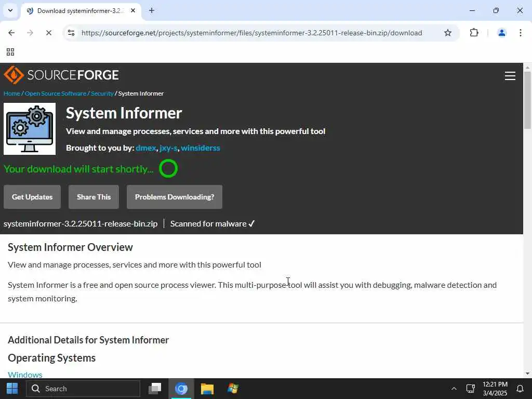
Task: Click Additional Details for System Informer heading
Action: [x=88, y=340]
